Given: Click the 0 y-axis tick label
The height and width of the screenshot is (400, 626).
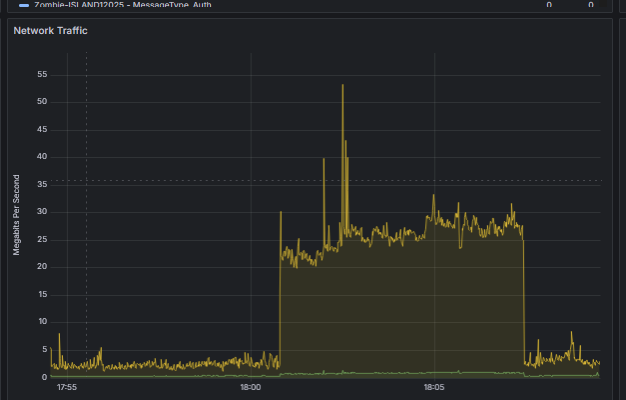Looking at the screenshot, I should point(44,377).
